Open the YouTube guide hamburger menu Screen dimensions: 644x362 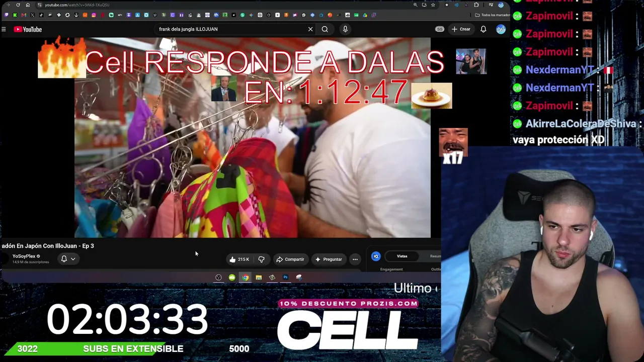pyautogui.click(x=4, y=29)
